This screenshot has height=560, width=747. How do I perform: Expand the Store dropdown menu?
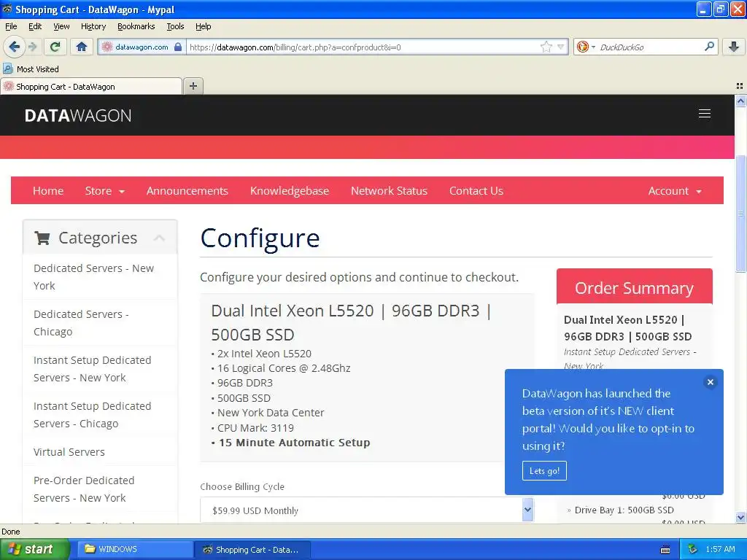[x=105, y=190]
